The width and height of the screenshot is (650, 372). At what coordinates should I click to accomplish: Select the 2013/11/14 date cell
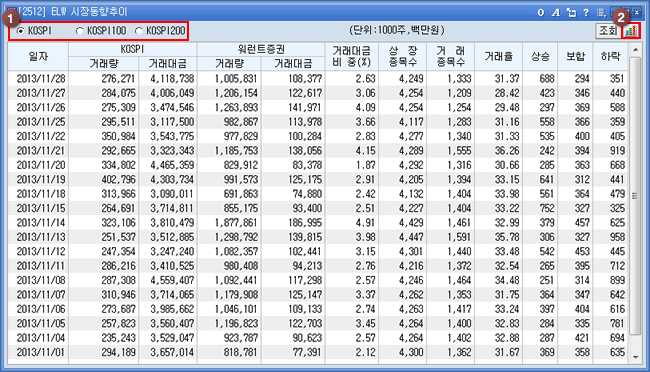[x=41, y=223]
